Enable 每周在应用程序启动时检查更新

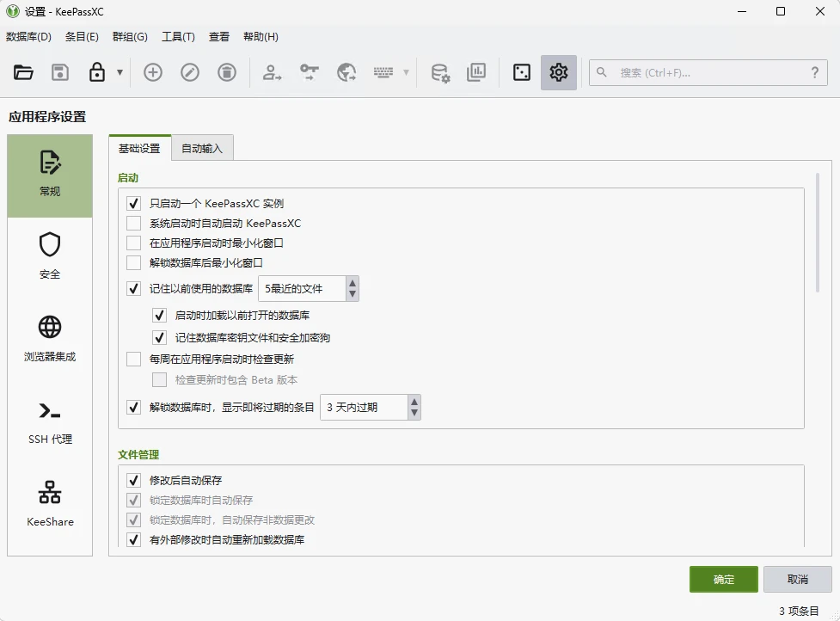click(x=133, y=359)
